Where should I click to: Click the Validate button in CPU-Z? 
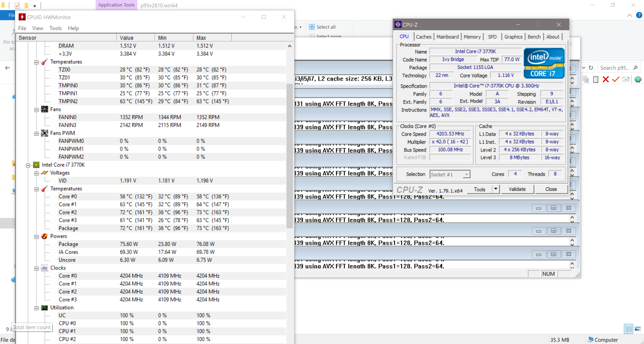point(517,189)
